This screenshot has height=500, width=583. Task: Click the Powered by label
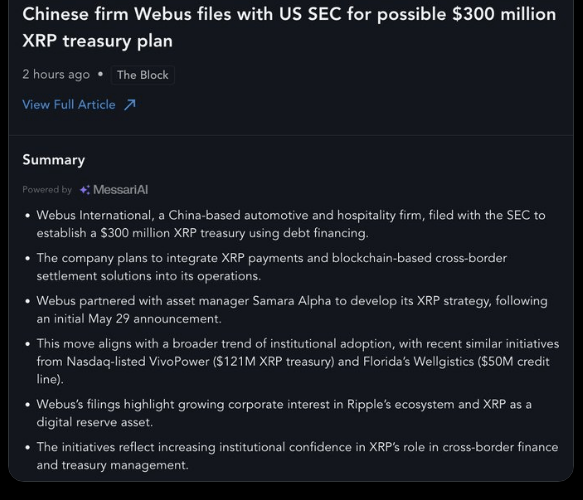(47, 190)
